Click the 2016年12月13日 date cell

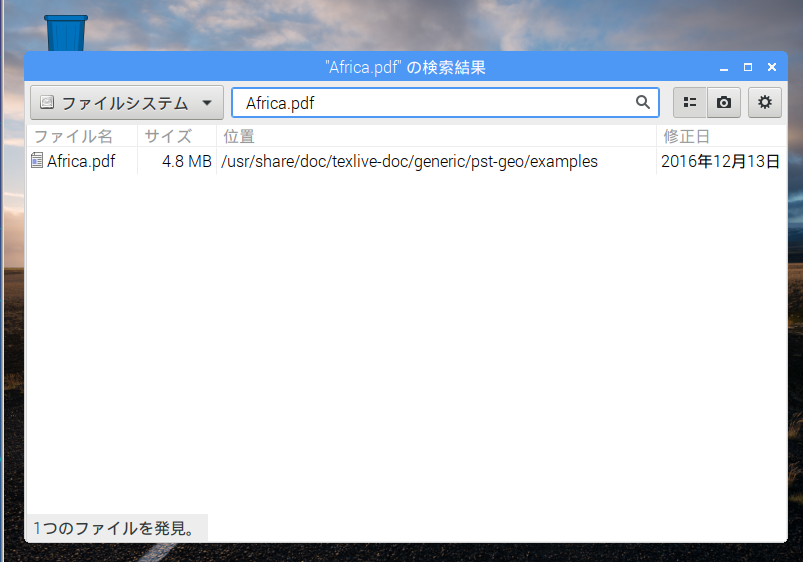pos(720,161)
